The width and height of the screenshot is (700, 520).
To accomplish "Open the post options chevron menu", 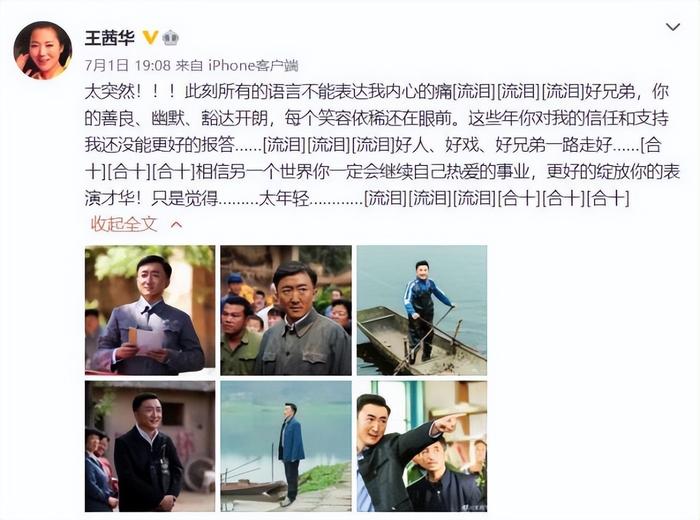I will (673, 27).
